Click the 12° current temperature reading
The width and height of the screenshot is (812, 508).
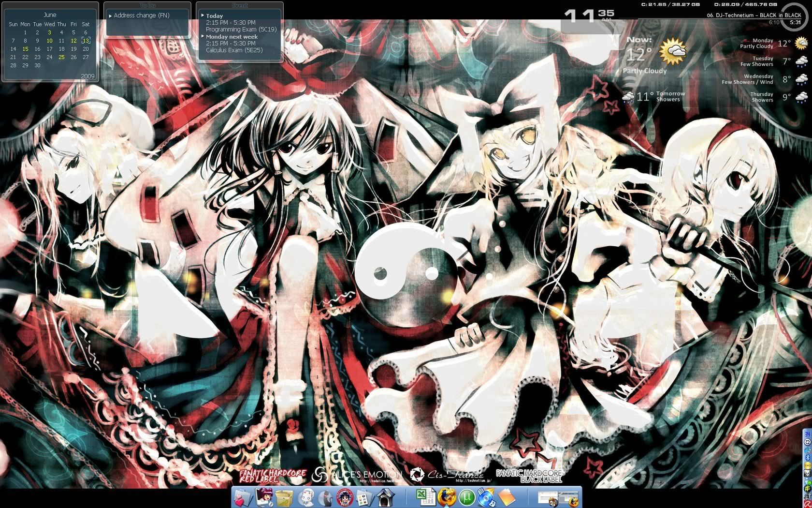click(x=639, y=54)
